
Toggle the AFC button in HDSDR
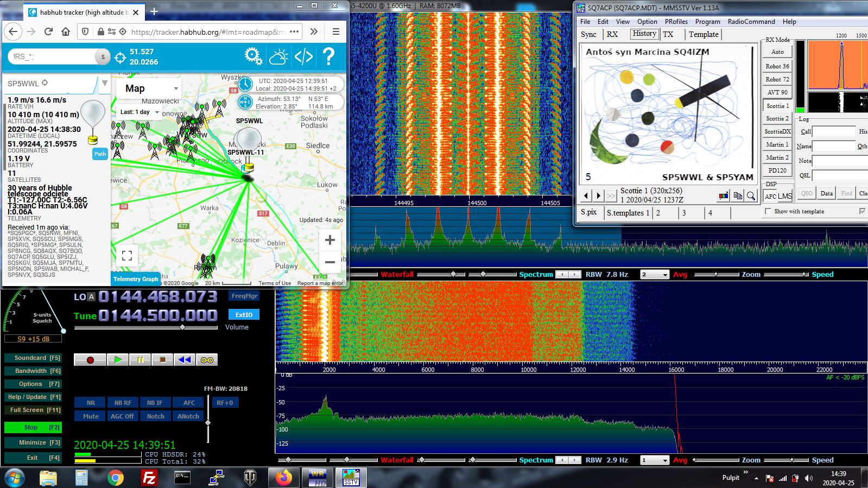[189, 403]
